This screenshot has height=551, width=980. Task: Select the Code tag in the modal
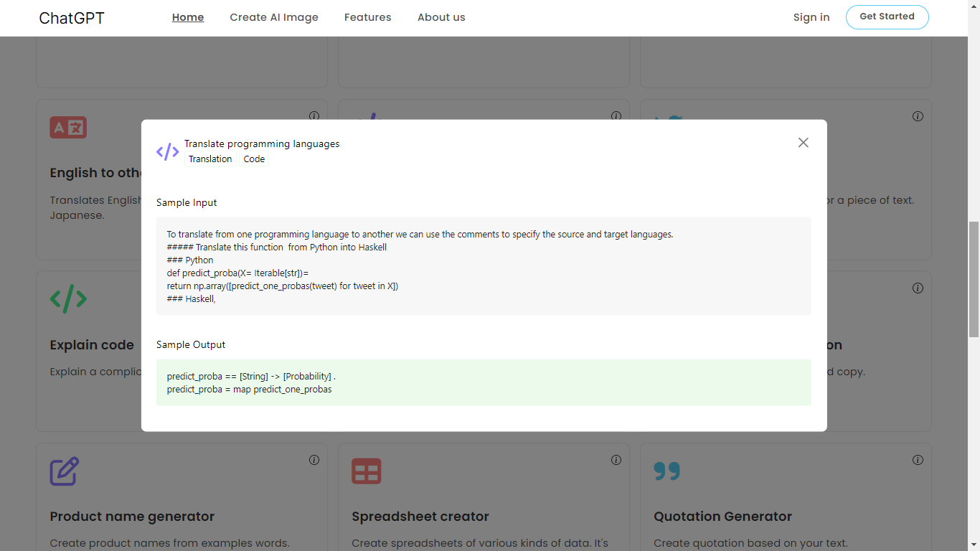[x=254, y=159]
